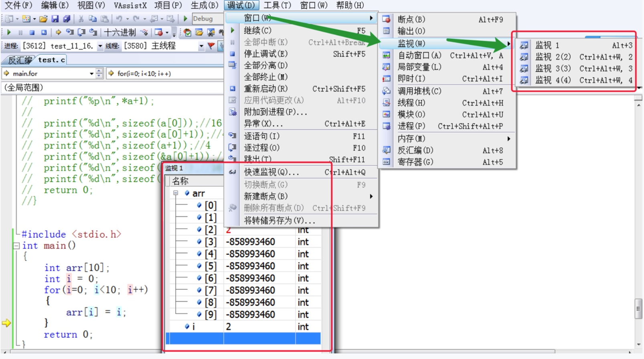
Task: Select 重新启动(R) menu entry
Action: [302, 89]
